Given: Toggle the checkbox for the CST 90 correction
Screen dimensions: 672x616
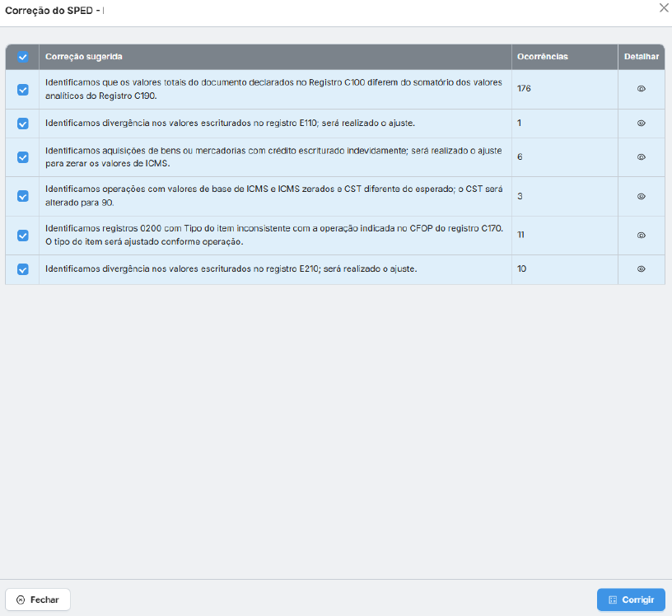Looking at the screenshot, I should tap(23, 196).
